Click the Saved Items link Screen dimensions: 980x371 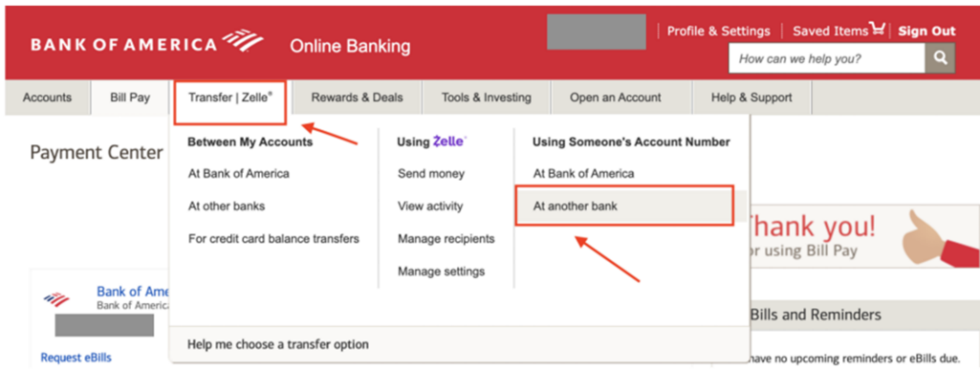tap(830, 31)
